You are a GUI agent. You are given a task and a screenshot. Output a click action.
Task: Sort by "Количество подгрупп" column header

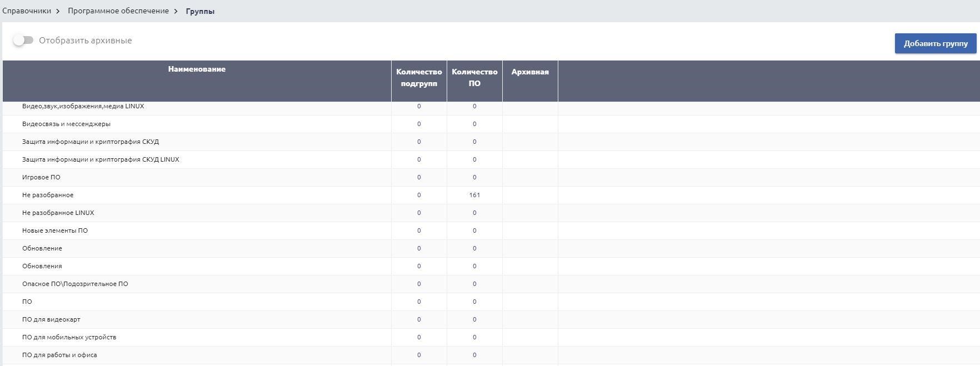pos(419,78)
